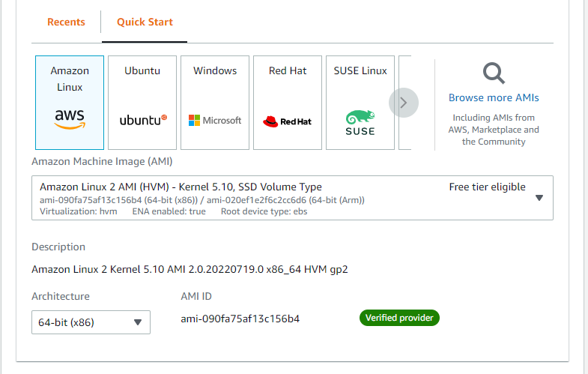Click the Architecture label
The height and width of the screenshot is (374, 588).
click(61, 296)
